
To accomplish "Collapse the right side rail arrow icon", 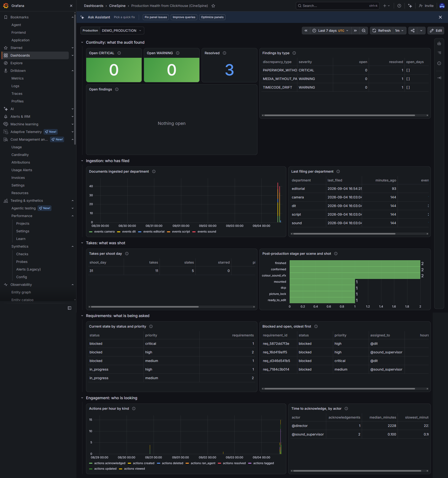I will [x=439, y=78].
